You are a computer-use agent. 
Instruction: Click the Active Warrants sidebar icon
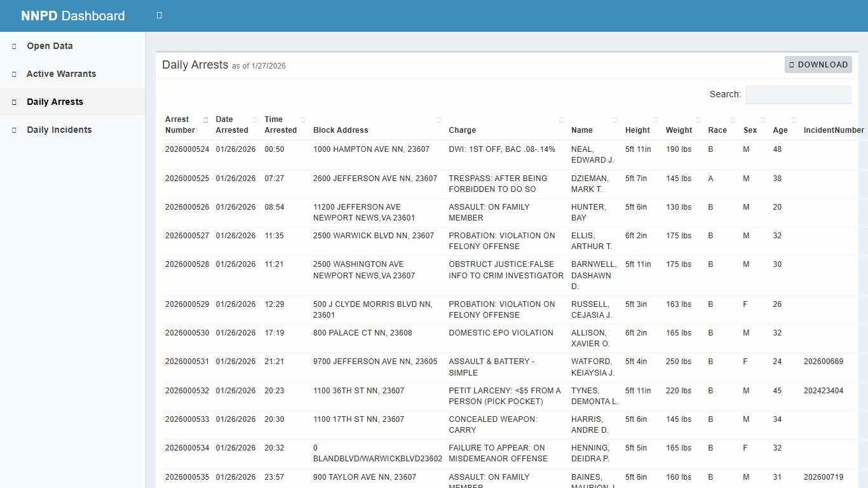point(14,74)
